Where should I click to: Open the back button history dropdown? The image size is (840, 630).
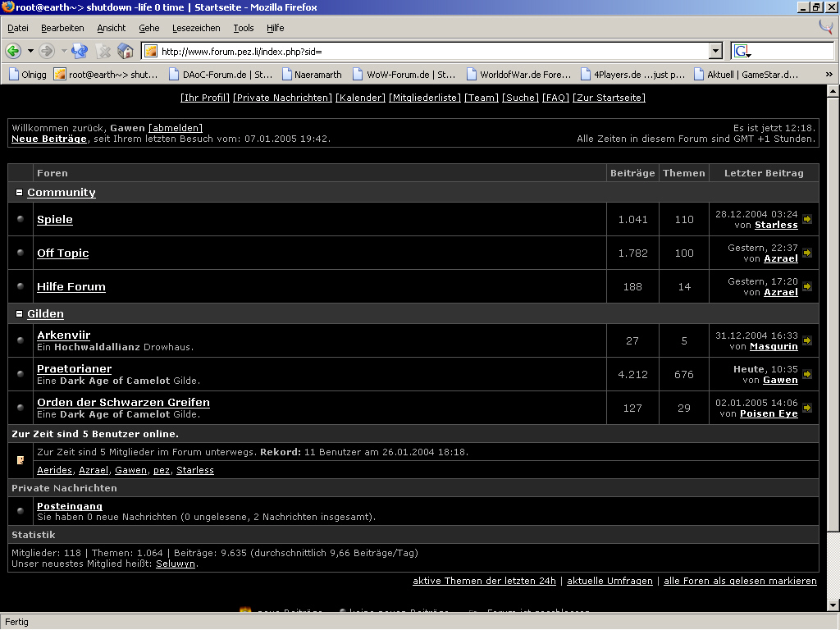coord(30,51)
